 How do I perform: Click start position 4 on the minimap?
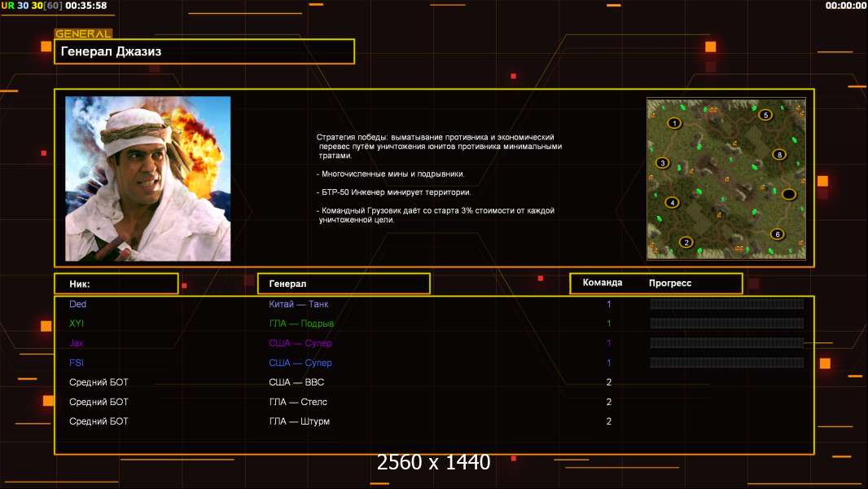click(672, 202)
